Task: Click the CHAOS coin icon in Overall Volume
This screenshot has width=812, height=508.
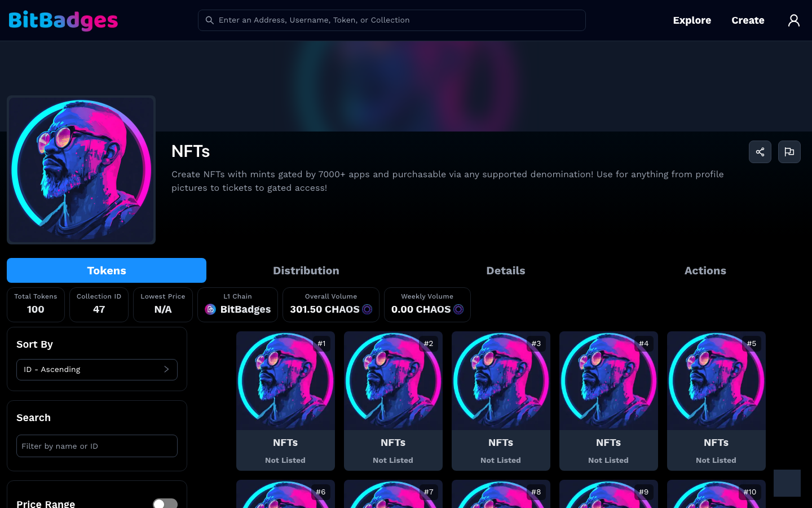Action: 367,309
